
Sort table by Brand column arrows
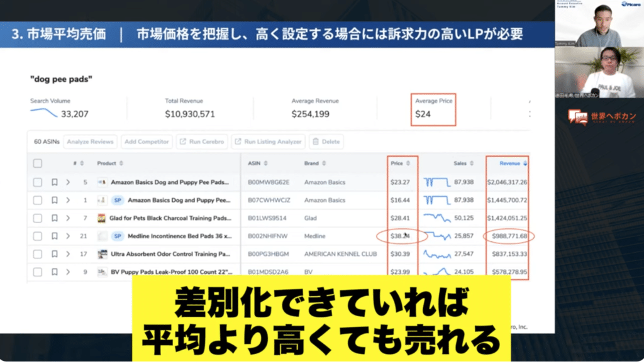tap(324, 163)
